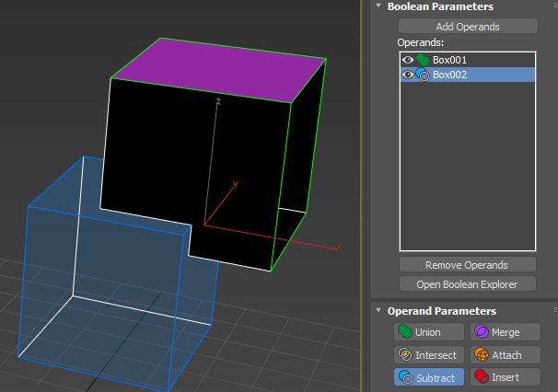558x392 pixels.
Task: Select the Intersect operation
Action: [x=429, y=354]
